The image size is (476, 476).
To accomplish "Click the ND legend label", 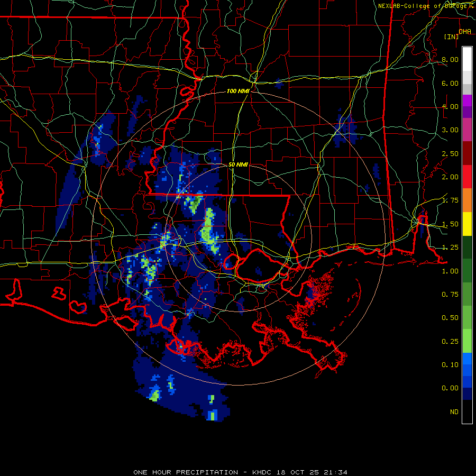I will 454,412.
